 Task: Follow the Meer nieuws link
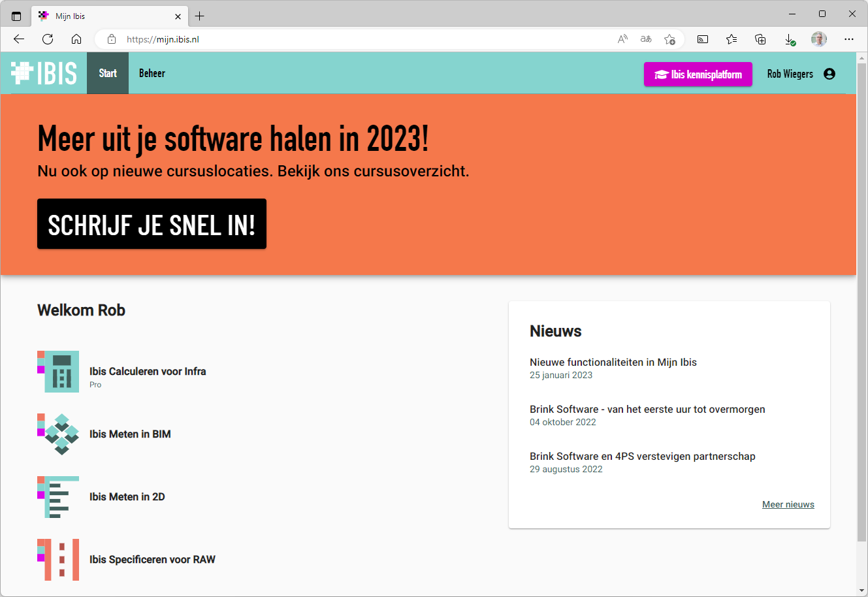tap(788, 504)
